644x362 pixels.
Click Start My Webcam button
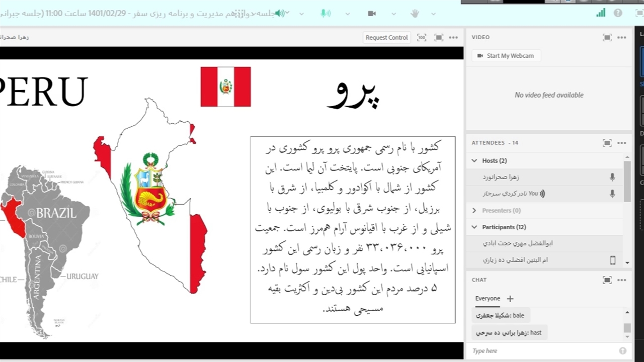pos(506,56)
